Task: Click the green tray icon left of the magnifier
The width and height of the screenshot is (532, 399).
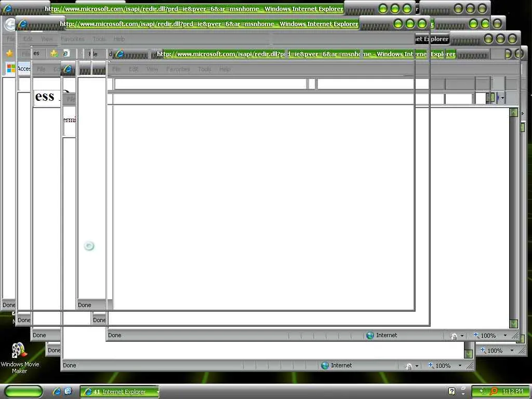Action: tap(482, 391)
